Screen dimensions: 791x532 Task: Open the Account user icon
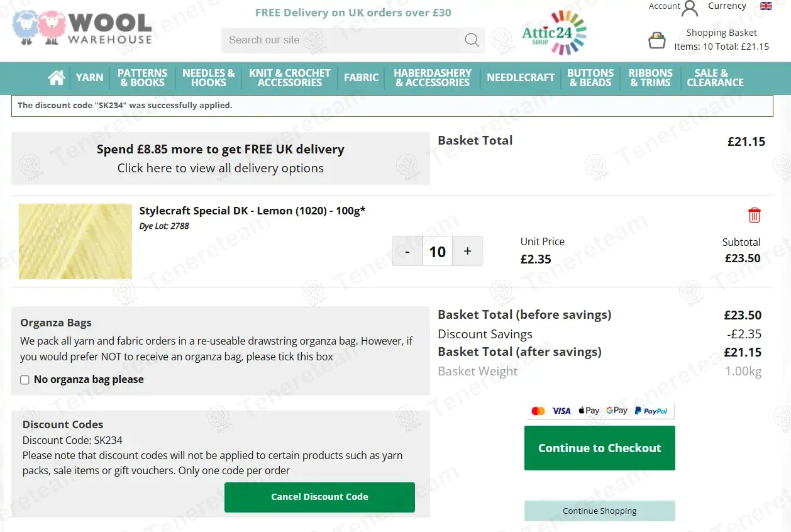[690, 8]
